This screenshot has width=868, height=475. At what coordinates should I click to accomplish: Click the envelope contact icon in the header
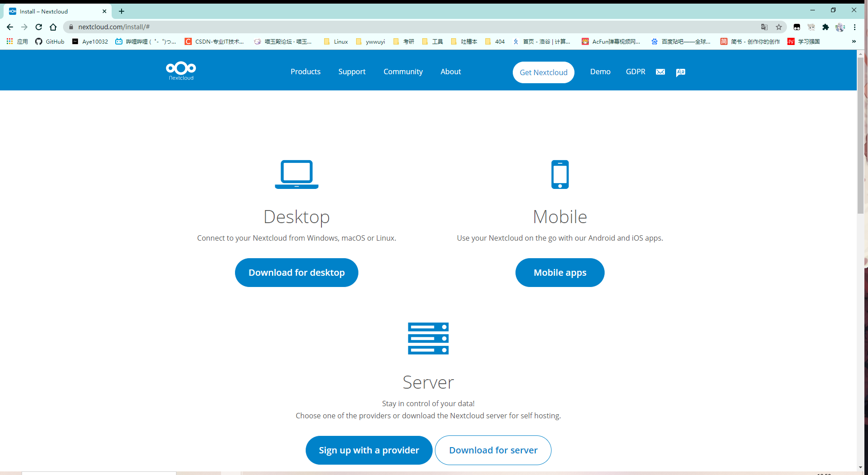(660, 72)
